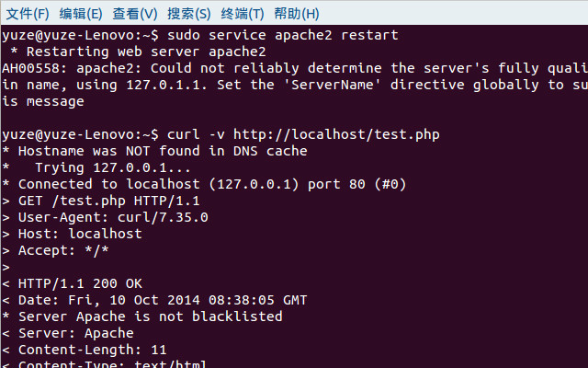Click the AH00558 warning message line
Viewport: 588px width, 368px height.
295,68
